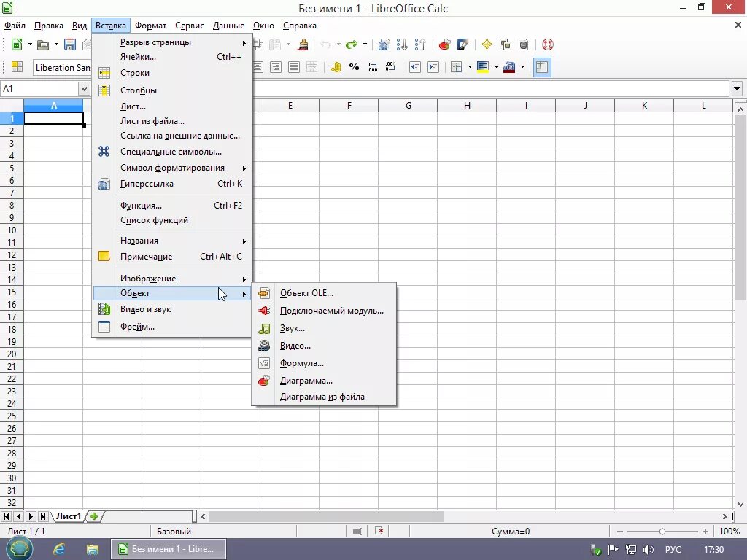The height and width of the screenshot is (560, 747).
Task: Open the Borders dropdown arrow
Action: coord(470,67)
